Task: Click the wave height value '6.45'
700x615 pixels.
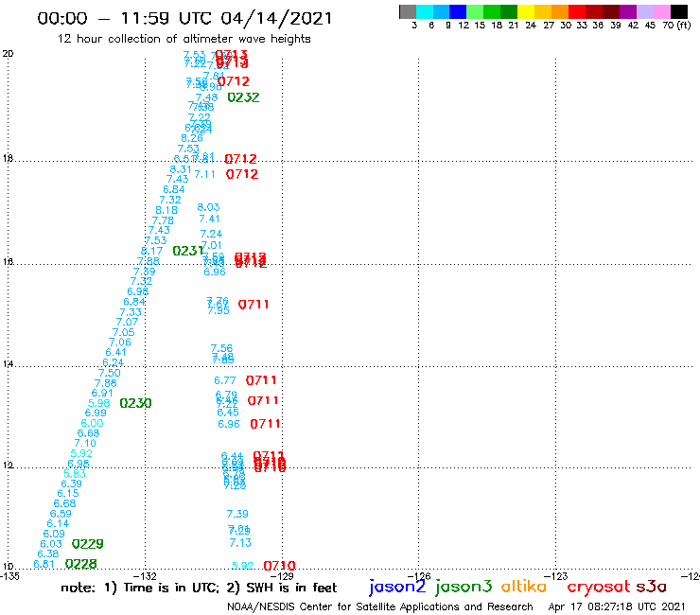Action: coord(228,413)
